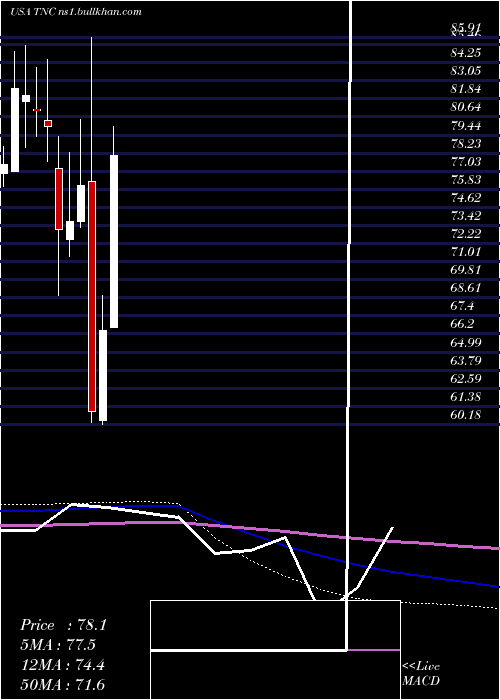This screenshot has height=700, width=500.
Task: Click the 63.79 price axis label
Action: tap(466, 360)
